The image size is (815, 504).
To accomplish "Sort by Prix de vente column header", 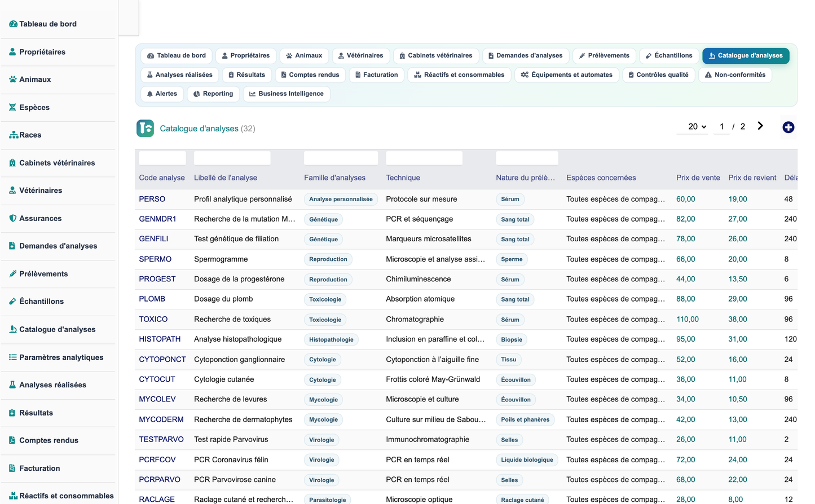I will coord(698,178).
